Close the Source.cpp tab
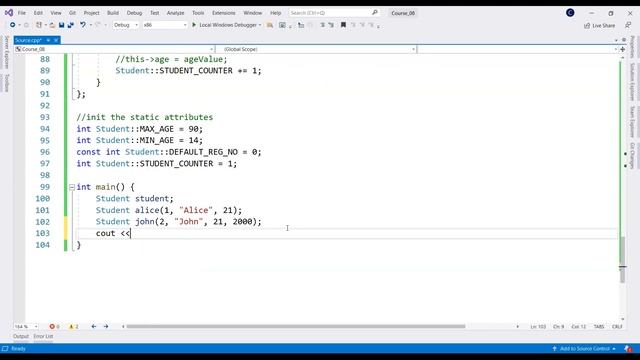The image size is (640, 360). (x=56, y=40)
